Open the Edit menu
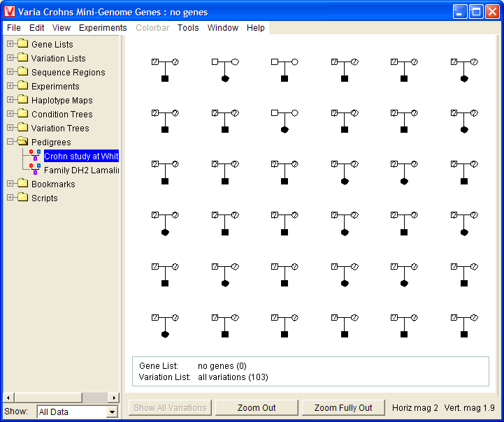This screenshot has height=422, width=504. [x=36, y=28]
